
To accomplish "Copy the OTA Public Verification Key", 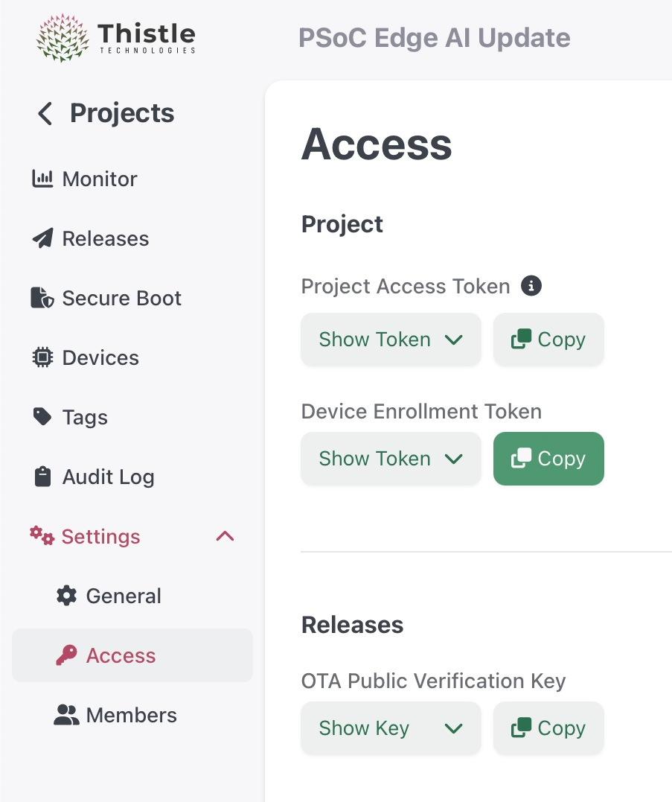I will pos(548,728).
